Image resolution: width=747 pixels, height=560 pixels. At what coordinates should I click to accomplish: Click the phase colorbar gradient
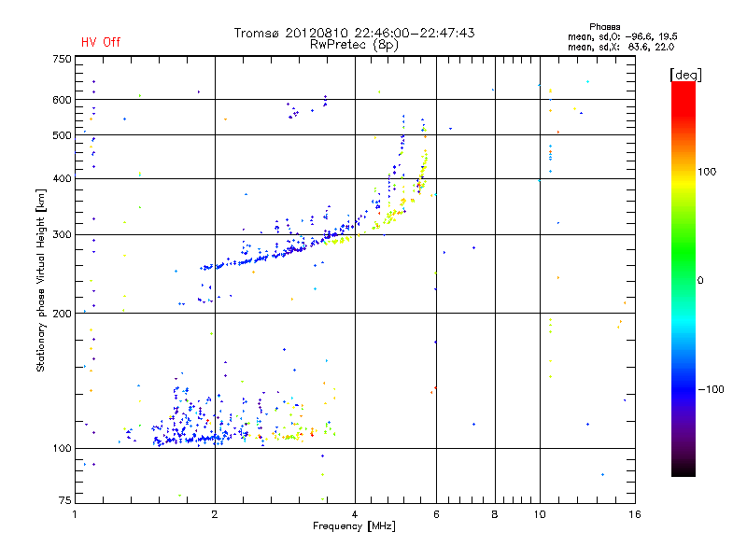click(x=684, y=278)
